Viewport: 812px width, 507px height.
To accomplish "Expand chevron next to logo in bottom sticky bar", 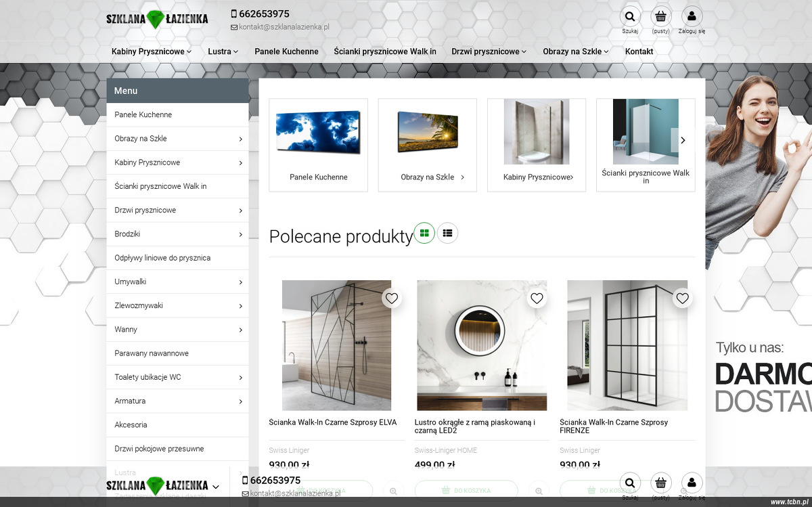I will [216, 487].
